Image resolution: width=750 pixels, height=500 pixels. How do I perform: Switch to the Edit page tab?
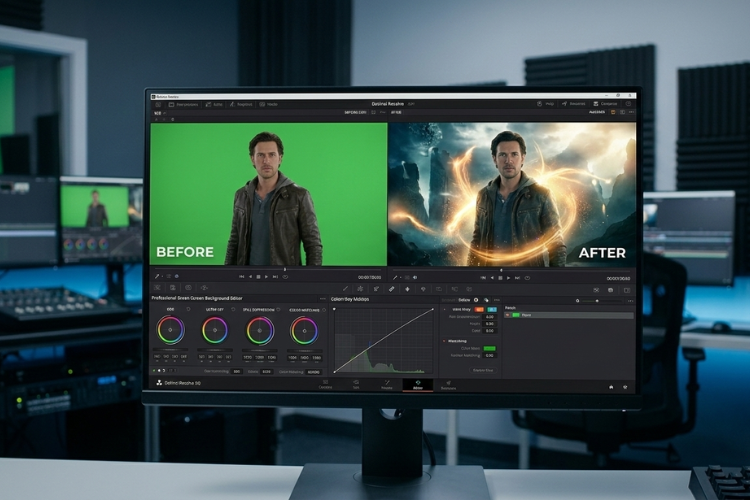[x=355, y=384]
